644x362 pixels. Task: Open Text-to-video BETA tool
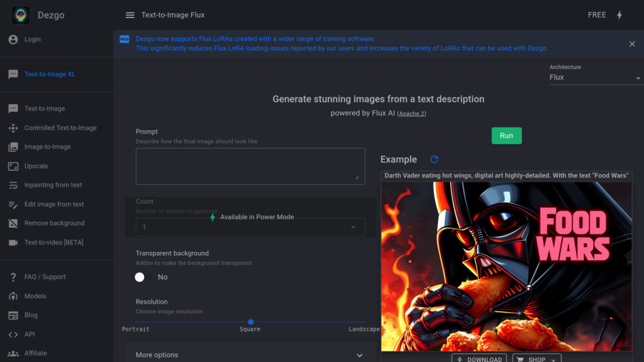53,243
